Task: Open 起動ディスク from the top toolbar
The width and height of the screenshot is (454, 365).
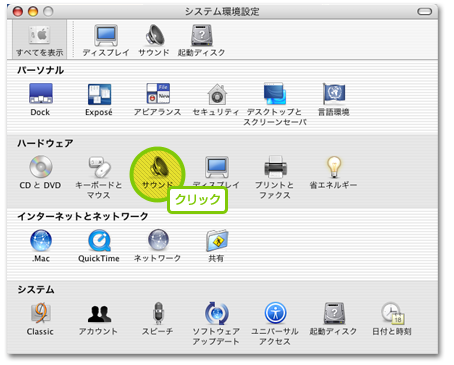Action: (x=201, y=40)
